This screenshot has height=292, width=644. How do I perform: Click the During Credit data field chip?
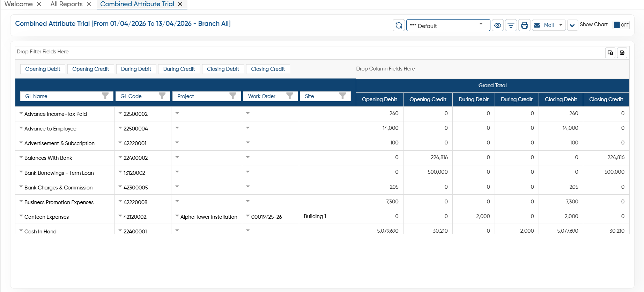[x=179, y=69]
